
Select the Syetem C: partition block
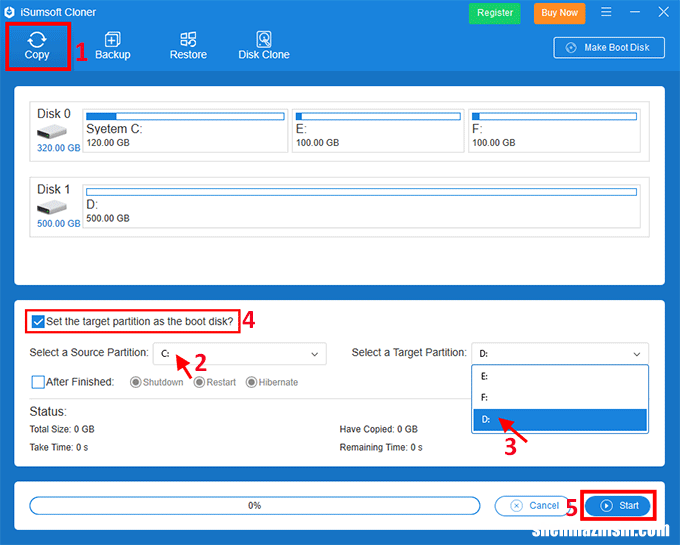185,131
